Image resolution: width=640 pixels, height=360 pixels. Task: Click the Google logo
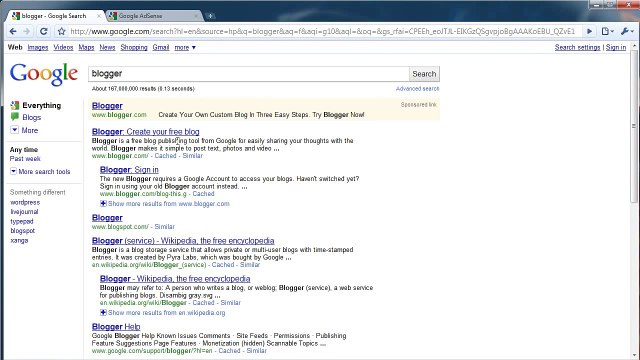44,74
